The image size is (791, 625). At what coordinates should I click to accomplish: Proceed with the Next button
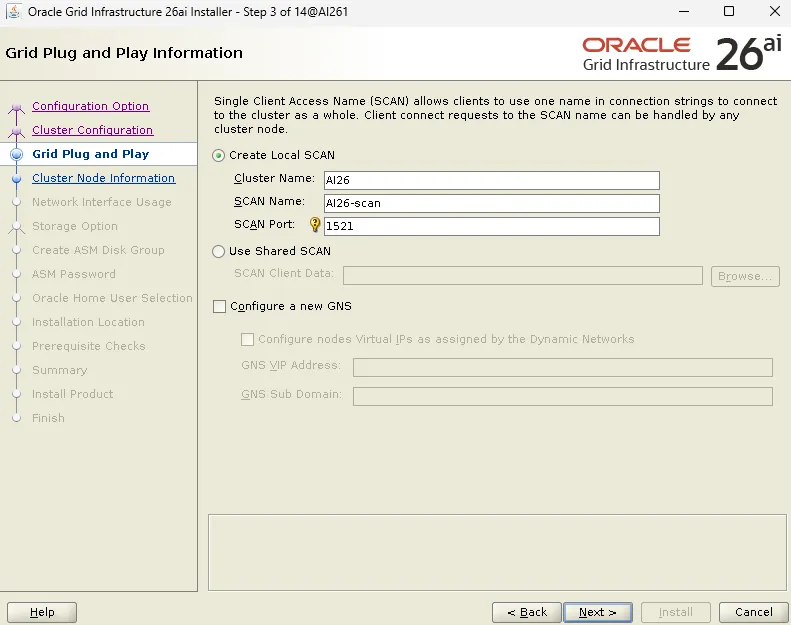[598, 612]
